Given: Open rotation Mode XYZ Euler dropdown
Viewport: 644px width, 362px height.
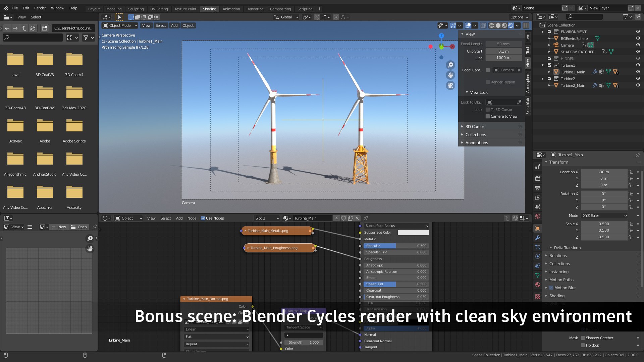Looking at the screenshot, I should (604, 216).
